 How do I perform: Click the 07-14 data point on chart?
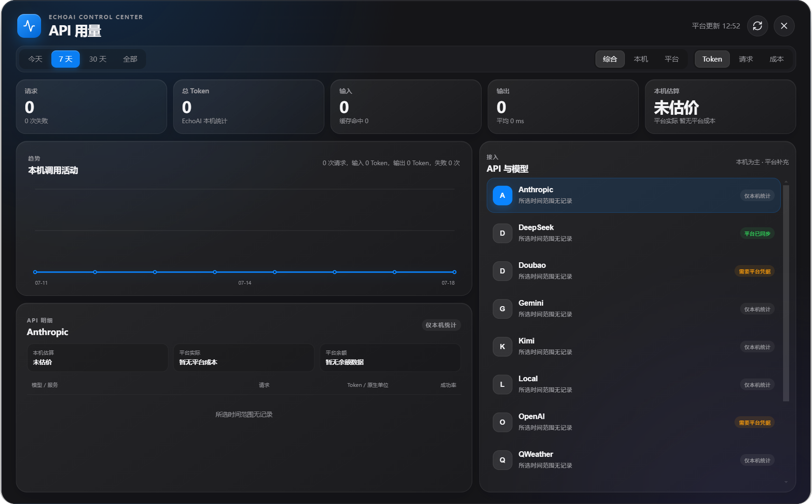(x=215, y=272)
